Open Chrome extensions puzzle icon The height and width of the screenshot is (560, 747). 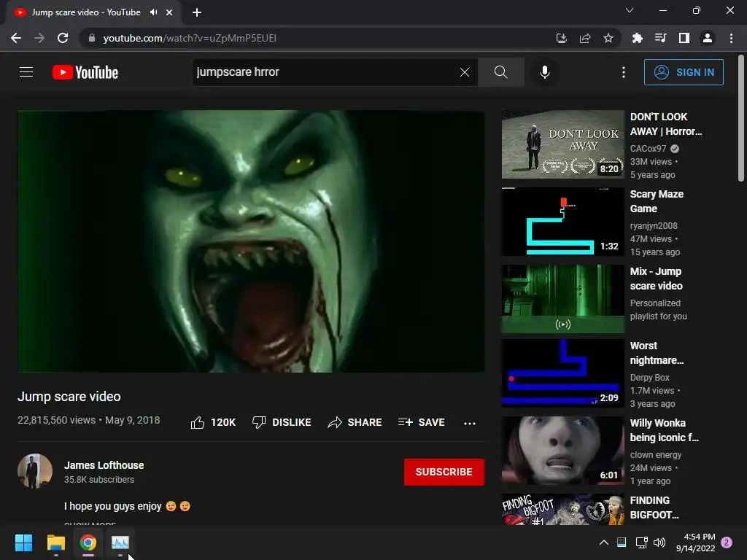coord(638,38)
